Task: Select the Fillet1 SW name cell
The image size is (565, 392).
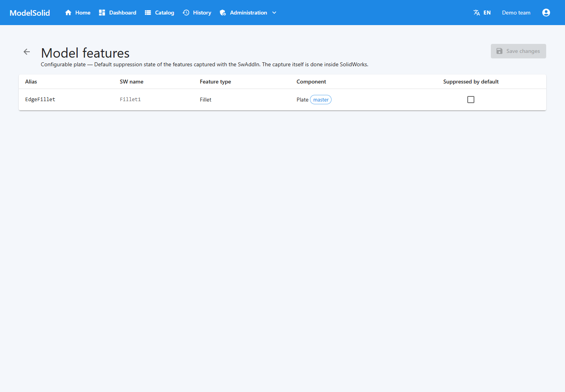Action: tap(130, 100)
